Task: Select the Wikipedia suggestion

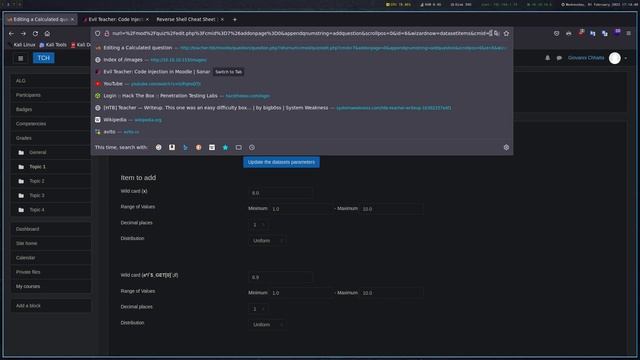Action: (x=302, y=120)
